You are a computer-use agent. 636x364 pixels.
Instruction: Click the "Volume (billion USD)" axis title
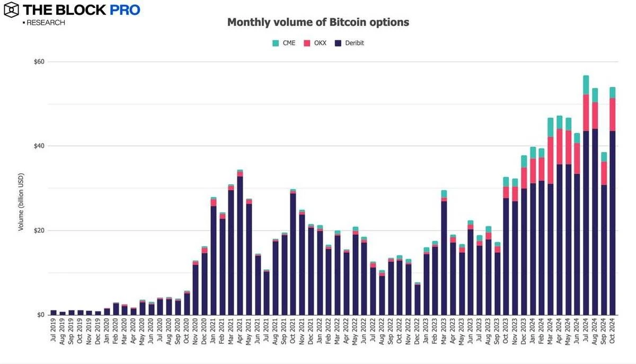pos(21,201)
